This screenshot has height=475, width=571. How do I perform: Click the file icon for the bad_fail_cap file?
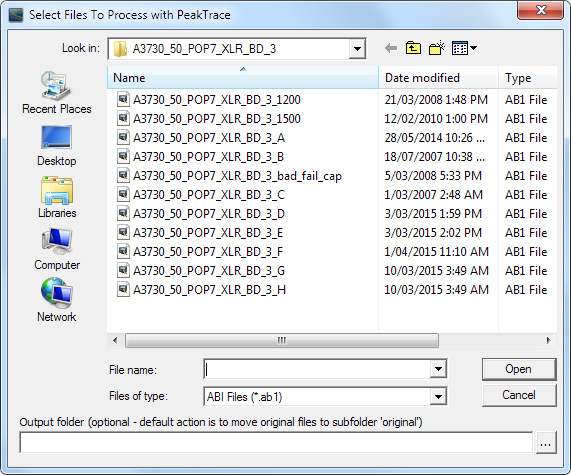(123, 175)
